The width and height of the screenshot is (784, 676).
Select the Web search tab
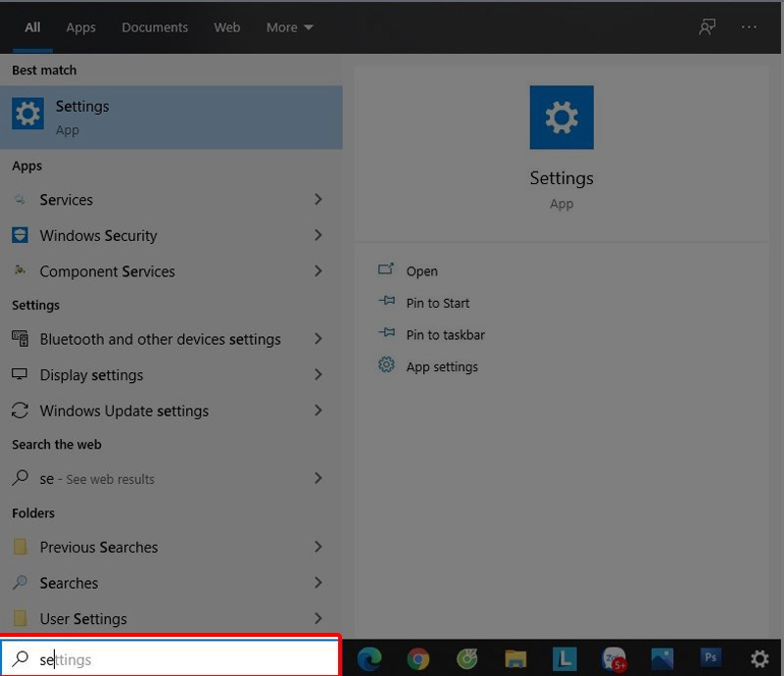tap(227, 27)
